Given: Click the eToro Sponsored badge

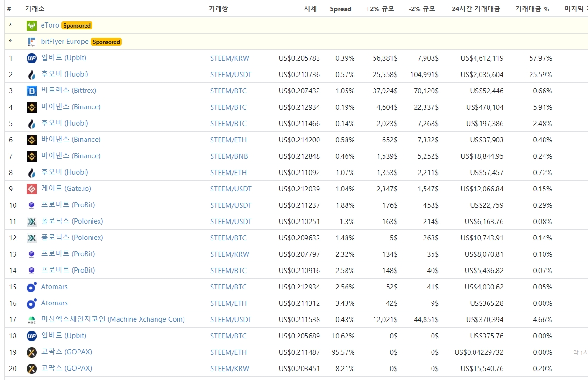Looking at the screenshot, I should 77,26.
